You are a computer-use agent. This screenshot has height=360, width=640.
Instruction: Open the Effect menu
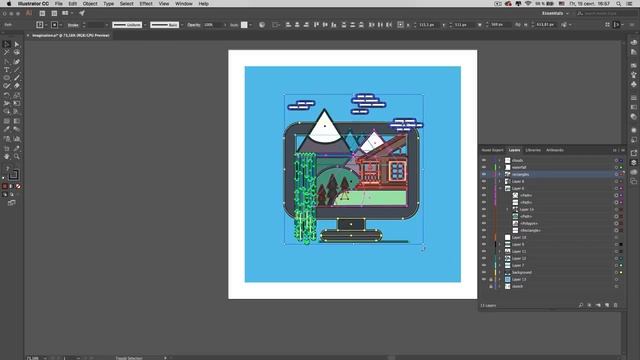pyautogui.click(x=146, y=4)
